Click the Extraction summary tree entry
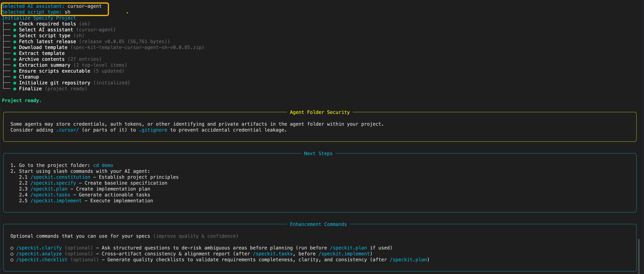Screen dimensions: 644x274 click(x=45, y=65)
